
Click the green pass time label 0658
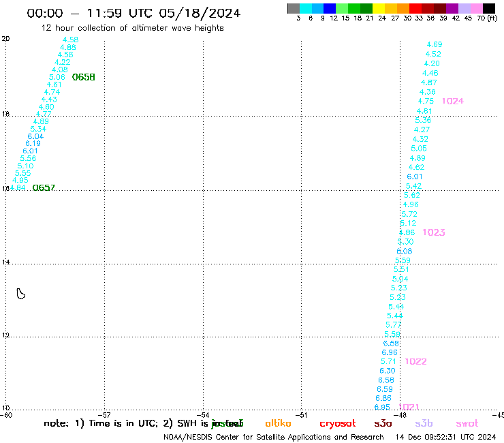(x=84, y=77)
